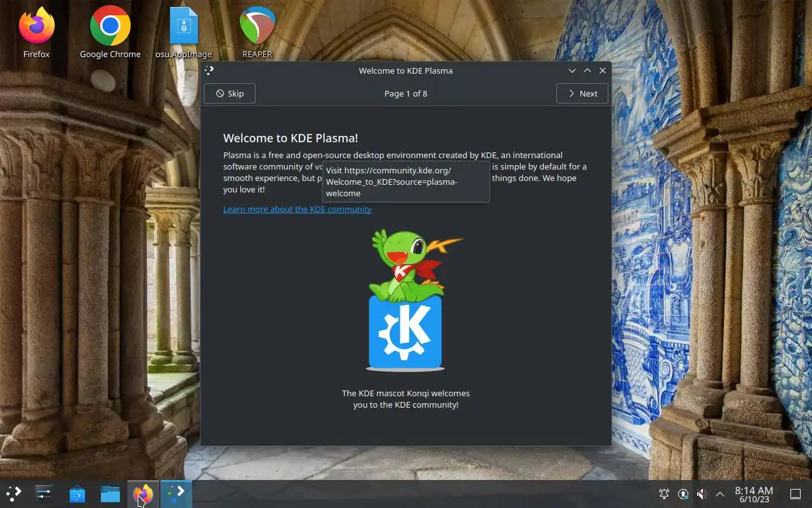The image size is (812, 508).
Task: Click the Show Desktop button in the panel
Action: tap(796, 493)
